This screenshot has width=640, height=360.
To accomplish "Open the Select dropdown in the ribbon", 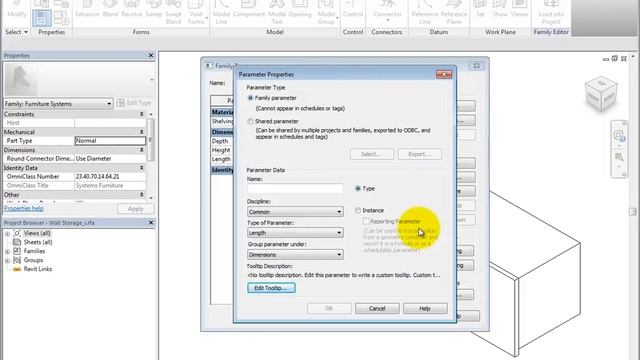I will [17, 32].
